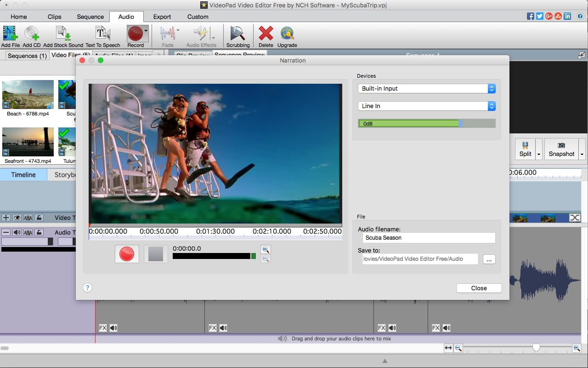Mute the audio track speaker icon

pyautogui.click(x=17, y=232)
